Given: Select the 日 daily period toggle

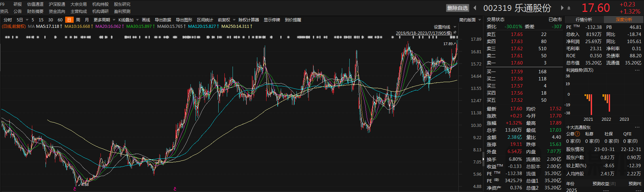Looking at the screenshot, I should (x=69, y=20).
